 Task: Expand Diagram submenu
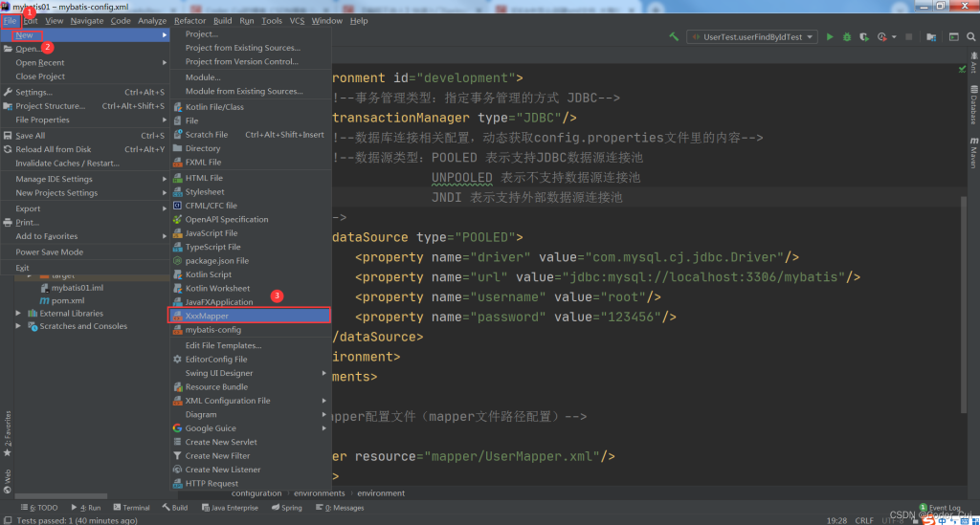250,414
